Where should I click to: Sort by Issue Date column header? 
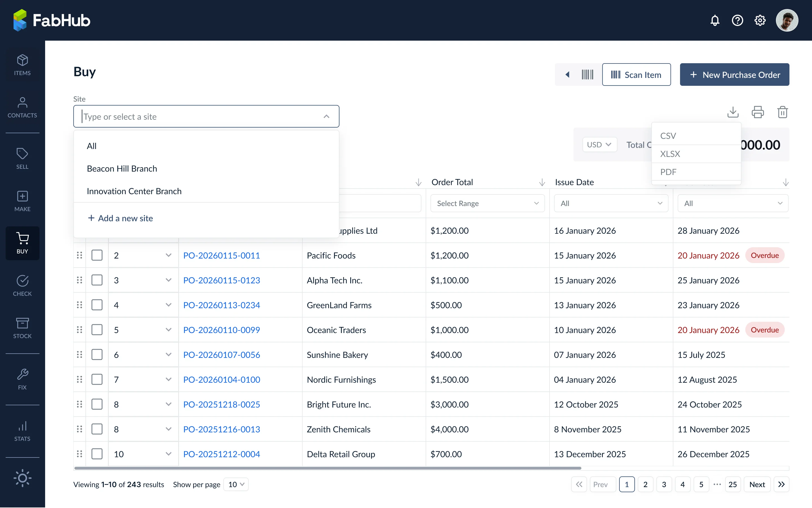[x=574, y=182]
